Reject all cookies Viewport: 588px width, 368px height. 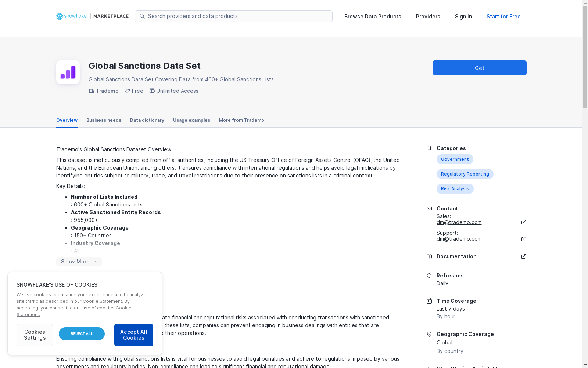coord(82,334)
